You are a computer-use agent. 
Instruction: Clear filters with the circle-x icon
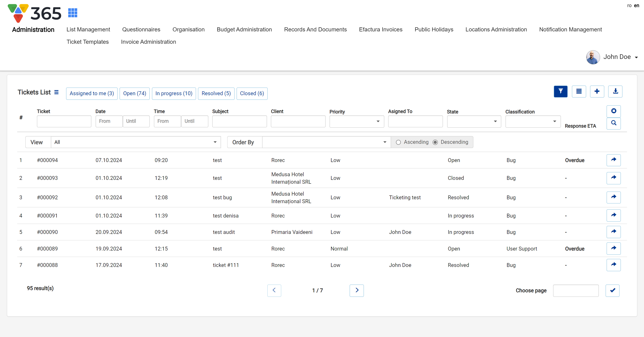coord(613,111)
